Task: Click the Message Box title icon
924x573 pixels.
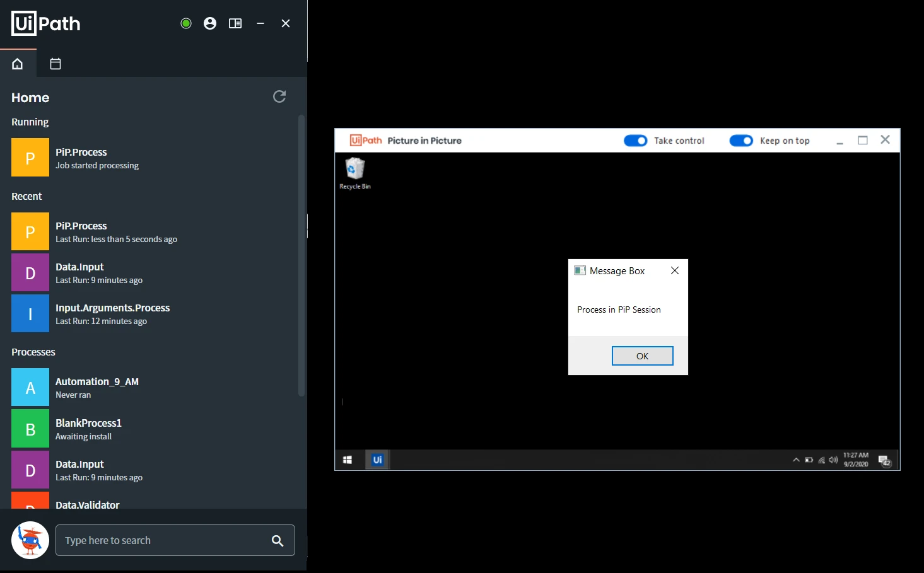Action: (580, 270)
